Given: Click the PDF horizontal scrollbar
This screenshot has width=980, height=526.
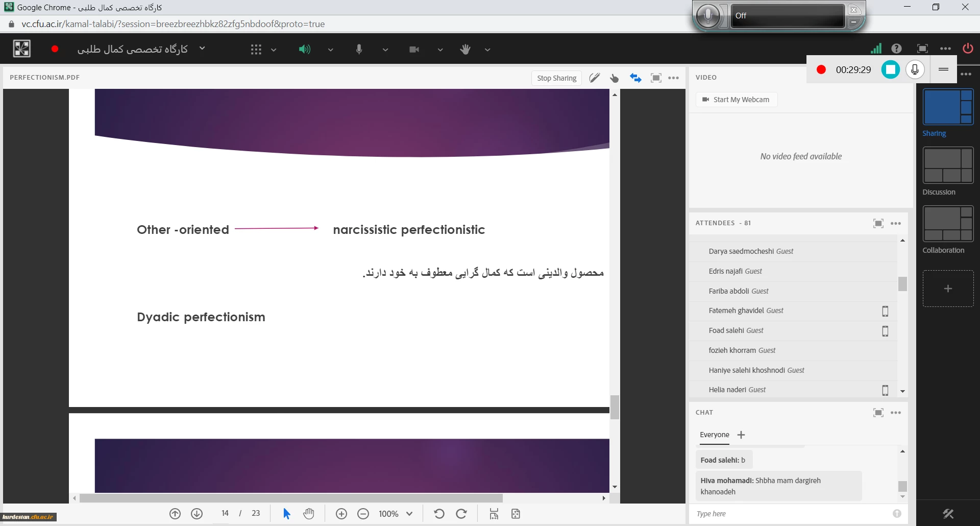Looking at the screenshot, I should pos(291,498).
